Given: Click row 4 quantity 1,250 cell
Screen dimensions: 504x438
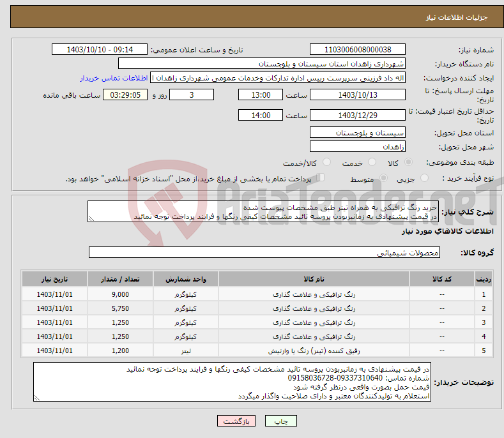Looking at the screenshot, I should click(120, 336).
